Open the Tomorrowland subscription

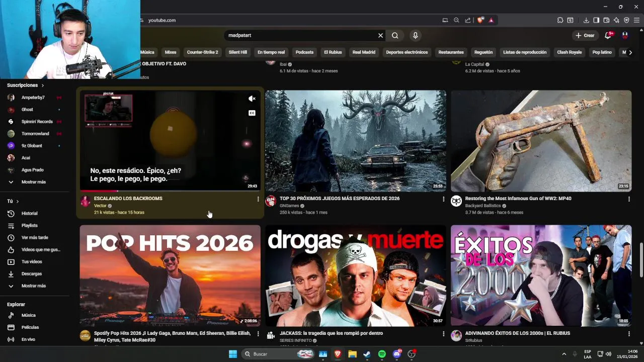(34, 134)
